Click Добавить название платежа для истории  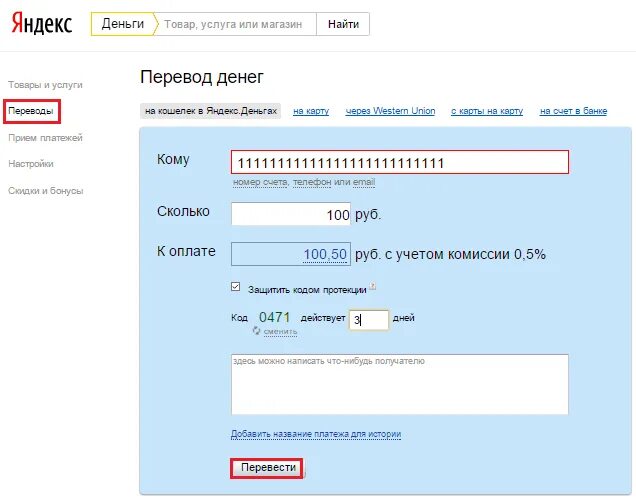[x=316, y=434]
